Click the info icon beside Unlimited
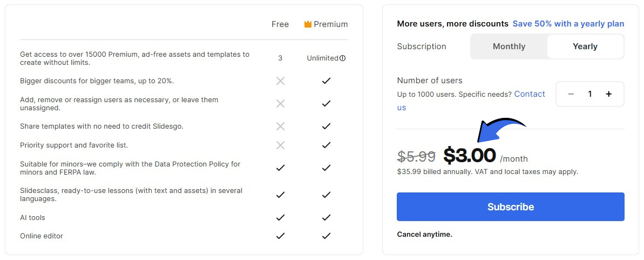The width and height of the screenshot is (644, 260). click(x=343, y=58)
